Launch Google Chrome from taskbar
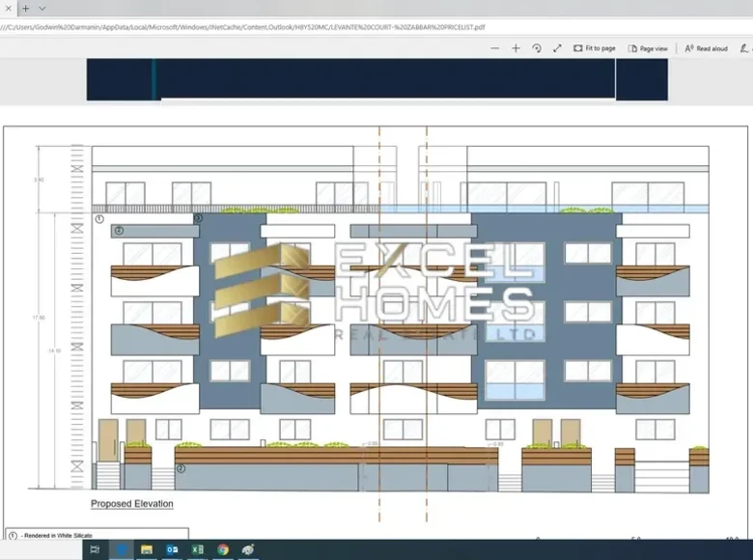 point(223,549)
